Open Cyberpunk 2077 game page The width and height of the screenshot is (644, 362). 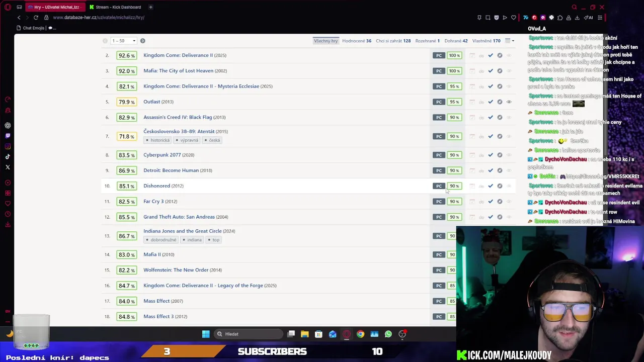point(162,155)
